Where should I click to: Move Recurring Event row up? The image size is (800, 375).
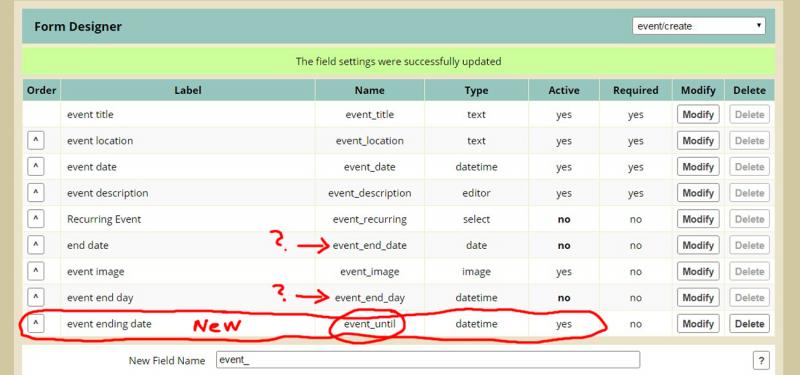[x=36, y=219]
